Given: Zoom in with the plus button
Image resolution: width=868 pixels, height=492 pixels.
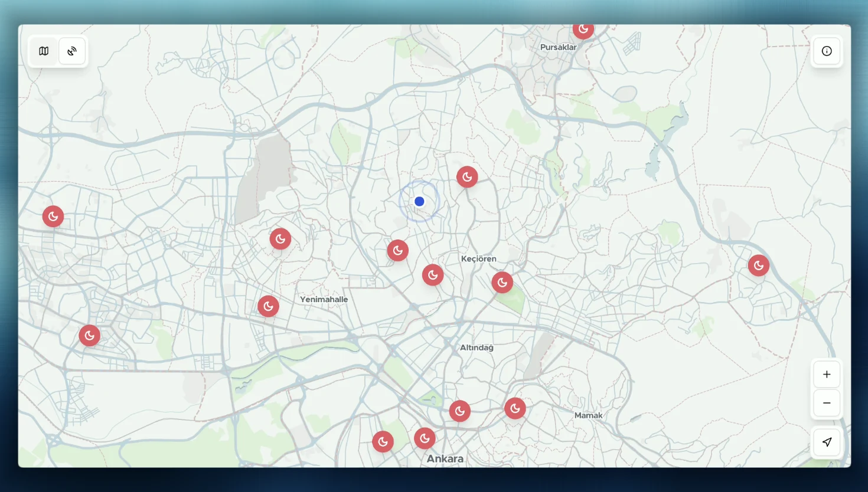Looking at the screenshot, I should [827, 375].
